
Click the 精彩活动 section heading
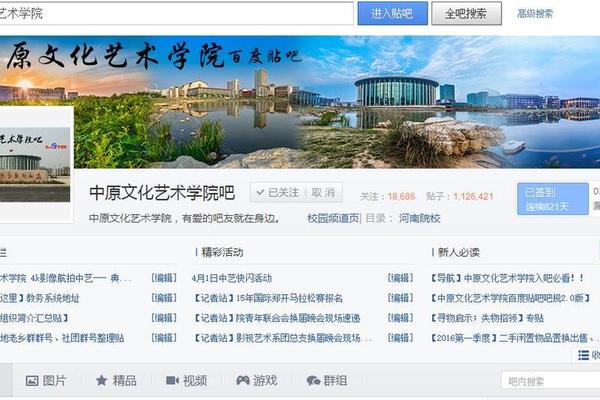point(222,252)
